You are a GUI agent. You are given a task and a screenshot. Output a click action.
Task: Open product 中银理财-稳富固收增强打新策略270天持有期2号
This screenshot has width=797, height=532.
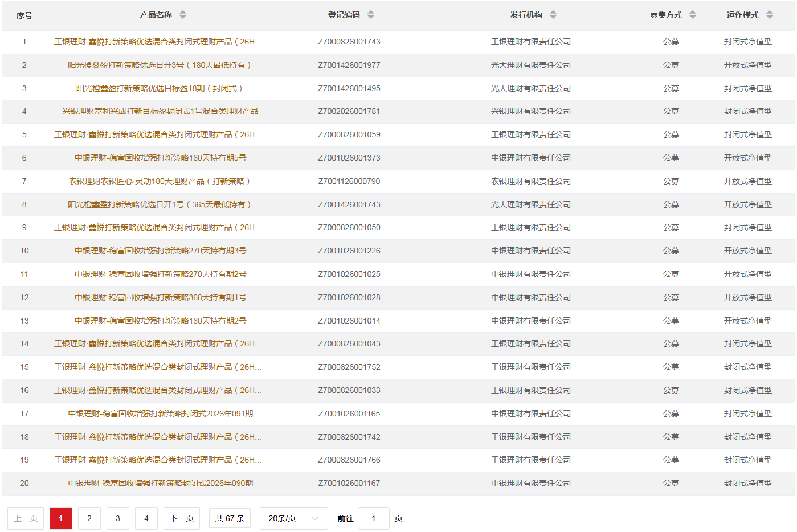[x=160, y=274]
